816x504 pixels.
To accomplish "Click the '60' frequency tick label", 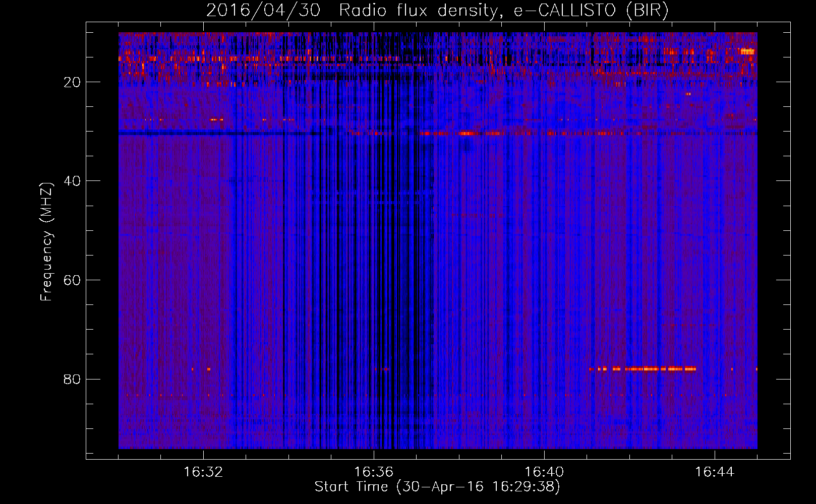I will (x=73, y=280).
